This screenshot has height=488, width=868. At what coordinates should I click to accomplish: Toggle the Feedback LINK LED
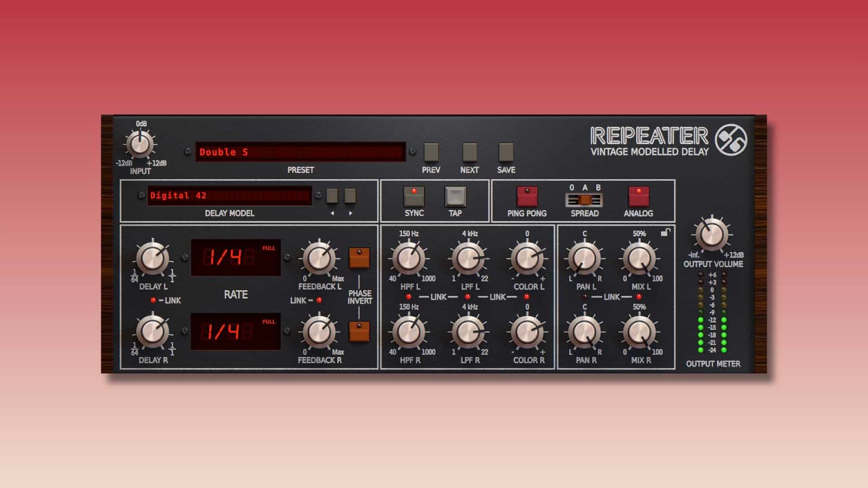click(x=319, y=300)
